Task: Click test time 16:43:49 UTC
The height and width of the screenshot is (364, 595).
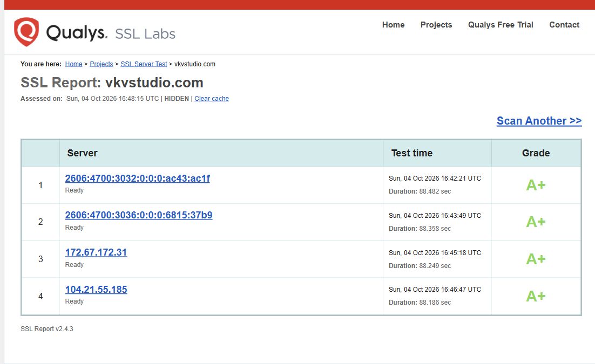Action: tap(435, 215)
